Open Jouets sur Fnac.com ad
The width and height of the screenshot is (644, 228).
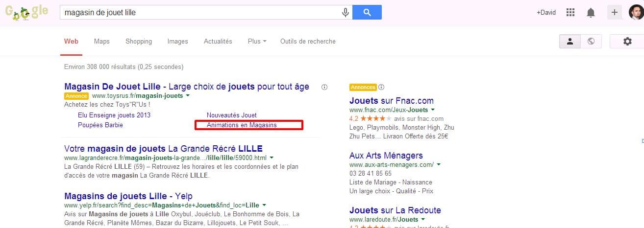(x=392, y=101)
